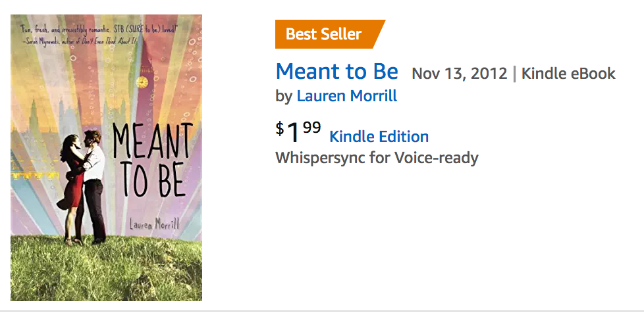Viewport: 644px width, 313px height.
Task: Click the Nov 13, 2012 publication date
Action: (x=459, y=73)
